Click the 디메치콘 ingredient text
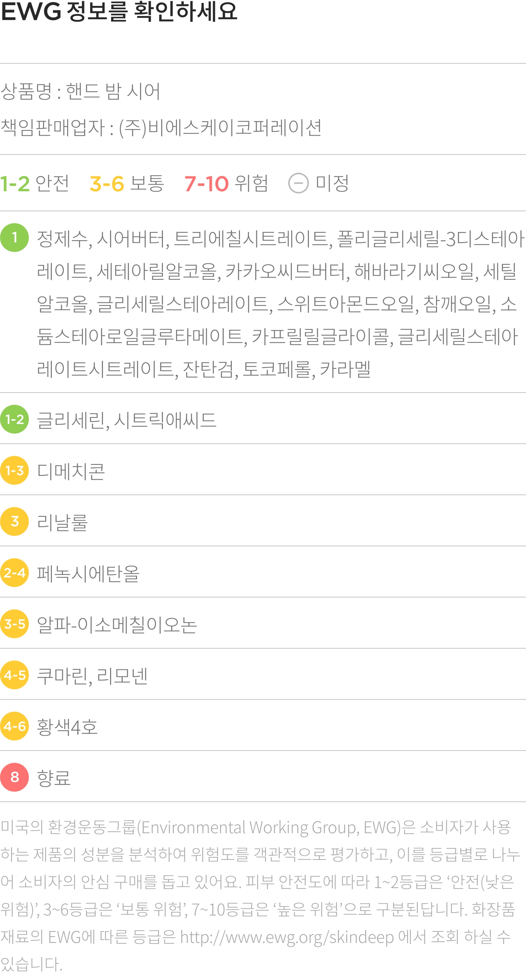526x980 pixels. click(x=71, y=471)
